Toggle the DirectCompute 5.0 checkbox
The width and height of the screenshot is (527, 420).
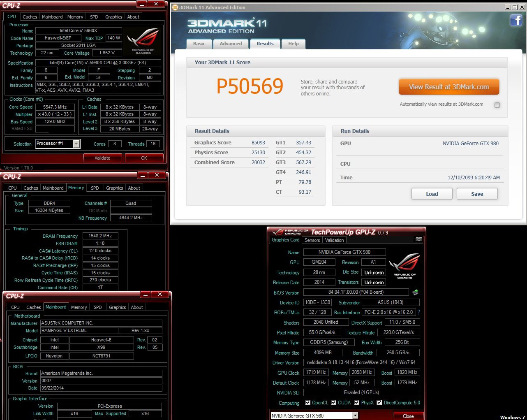tap(379, 403)
